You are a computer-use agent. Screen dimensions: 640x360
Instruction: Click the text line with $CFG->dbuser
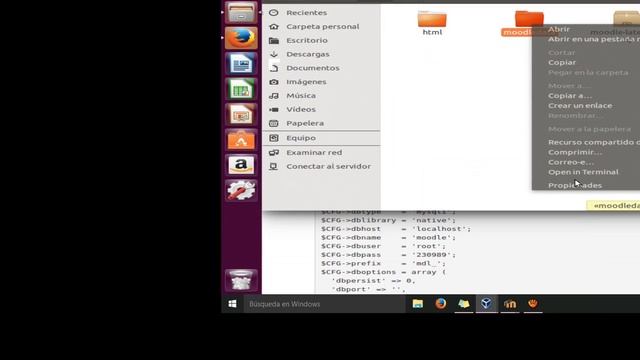coord(383,246)
